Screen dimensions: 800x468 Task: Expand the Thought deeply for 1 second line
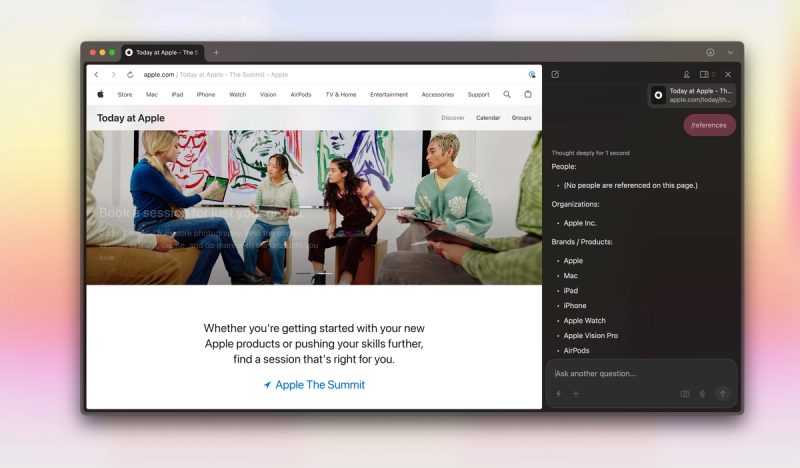(590, 153)
